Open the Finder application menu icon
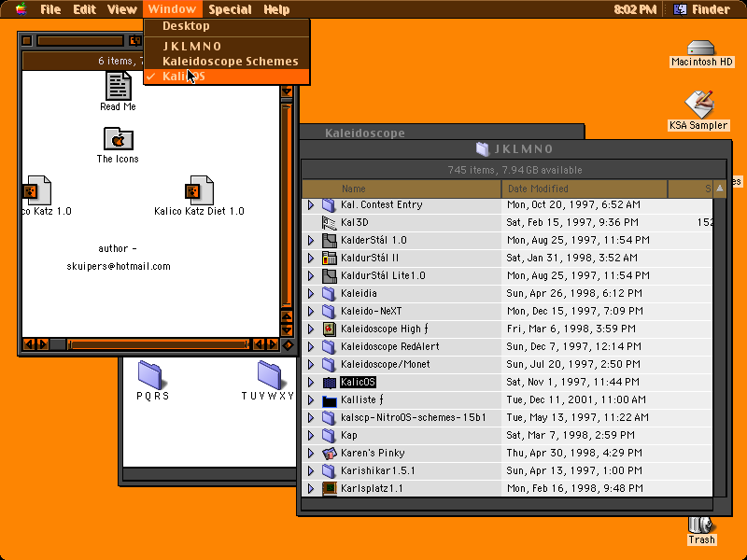 (680, 9)
